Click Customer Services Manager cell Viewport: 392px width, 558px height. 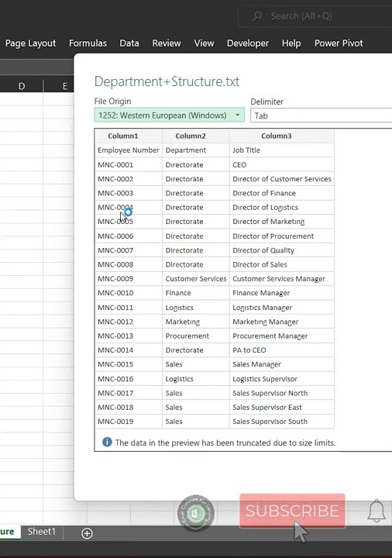(x=282, y=279)
